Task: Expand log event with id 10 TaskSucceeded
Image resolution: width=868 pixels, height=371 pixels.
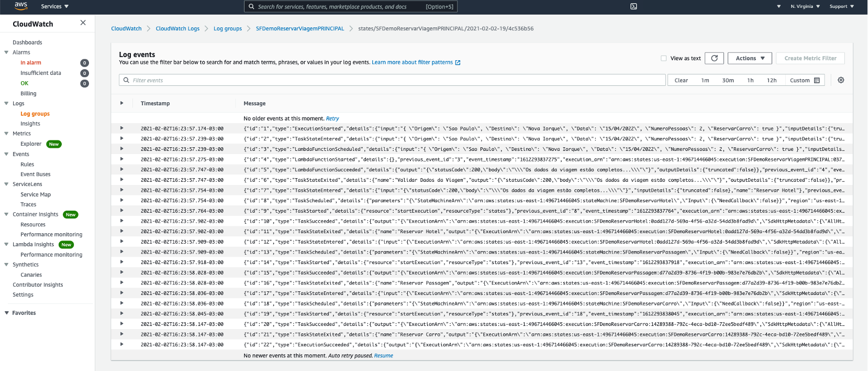Action: click(121, 221)
